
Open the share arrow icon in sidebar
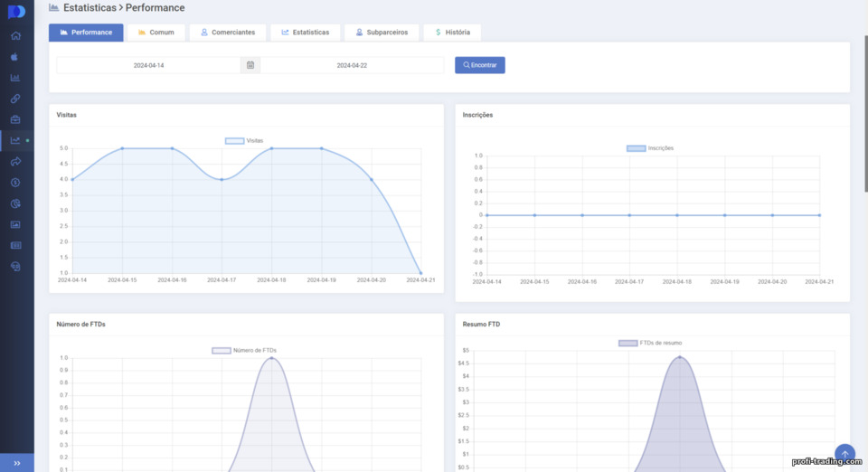pyautogui.click(x=15, y=162)
